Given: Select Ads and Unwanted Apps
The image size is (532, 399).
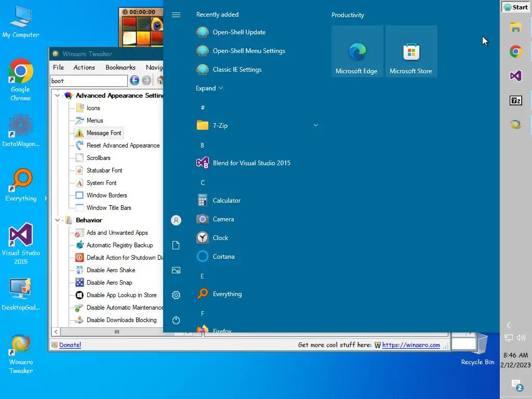Looking at the screenshot, I should tap(112, 233).
